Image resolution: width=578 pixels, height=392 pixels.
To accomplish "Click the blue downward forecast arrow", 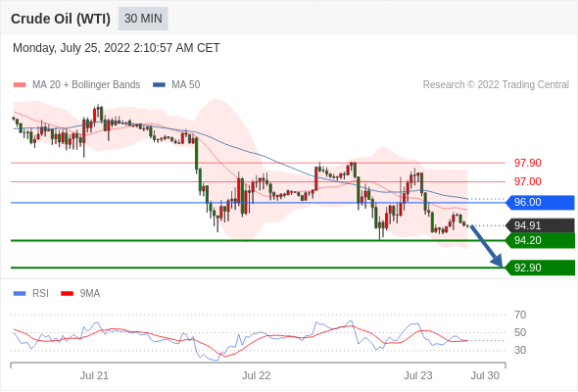I will tap(486, 246).
